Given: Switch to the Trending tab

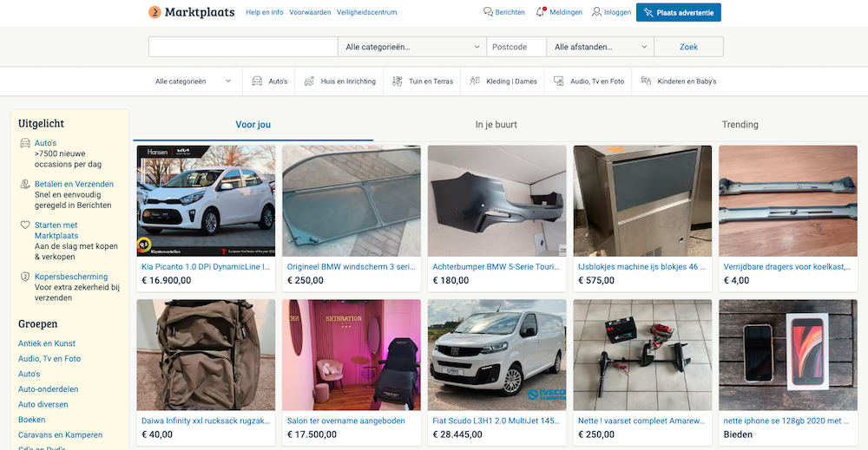Looking at the screenshot, I should point(740,125).
